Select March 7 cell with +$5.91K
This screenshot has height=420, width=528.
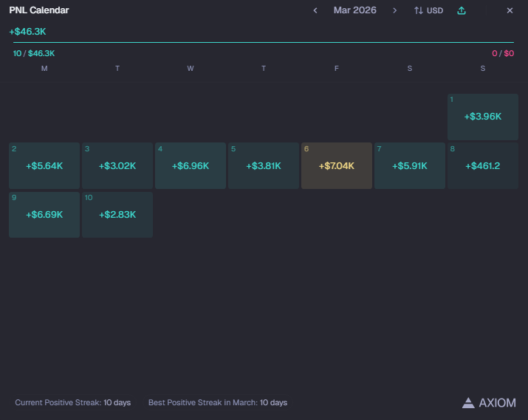click(x=409, y=165)
